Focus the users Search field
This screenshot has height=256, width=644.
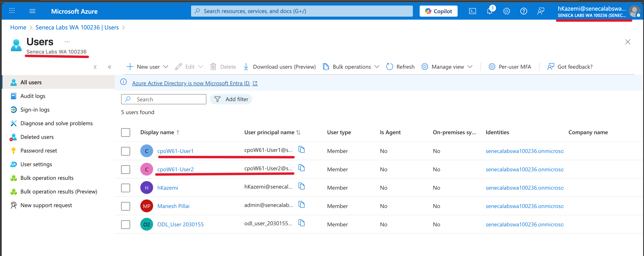[164, 99]
